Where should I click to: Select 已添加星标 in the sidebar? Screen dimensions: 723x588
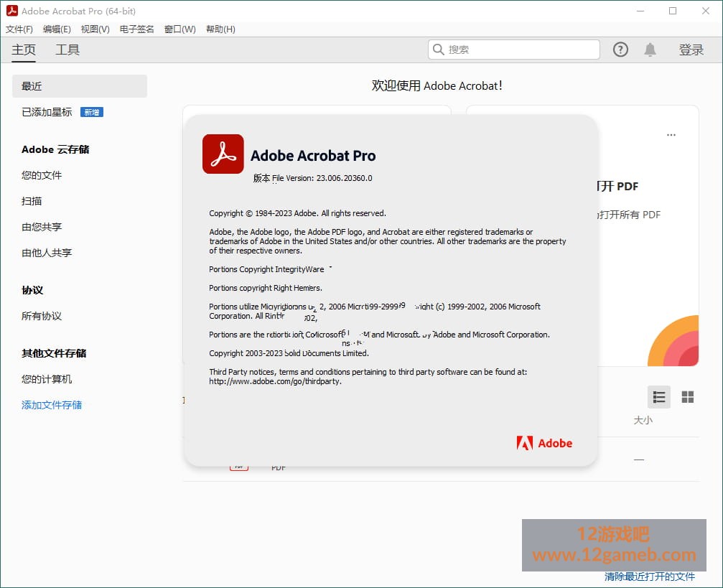tap(47, 112)
